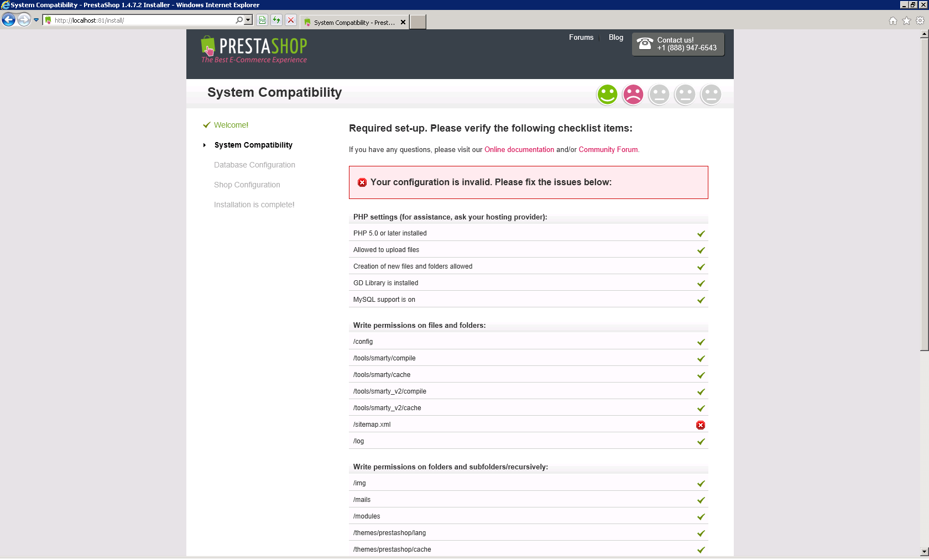The height and width of the screenshot is (560, 929).
Task: Click the browser Back arrow button
Action: pos(8,20)
